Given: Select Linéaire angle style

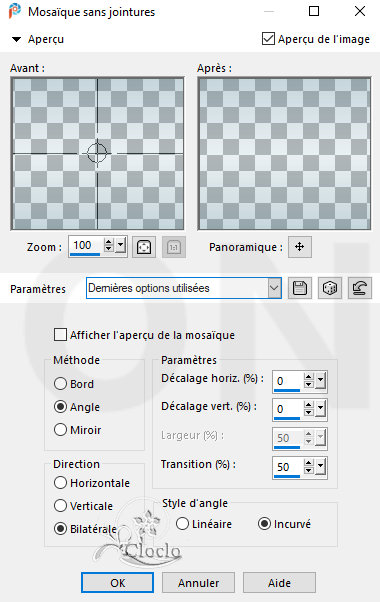Looking at the screenshot, I should [x=182, y=524].
